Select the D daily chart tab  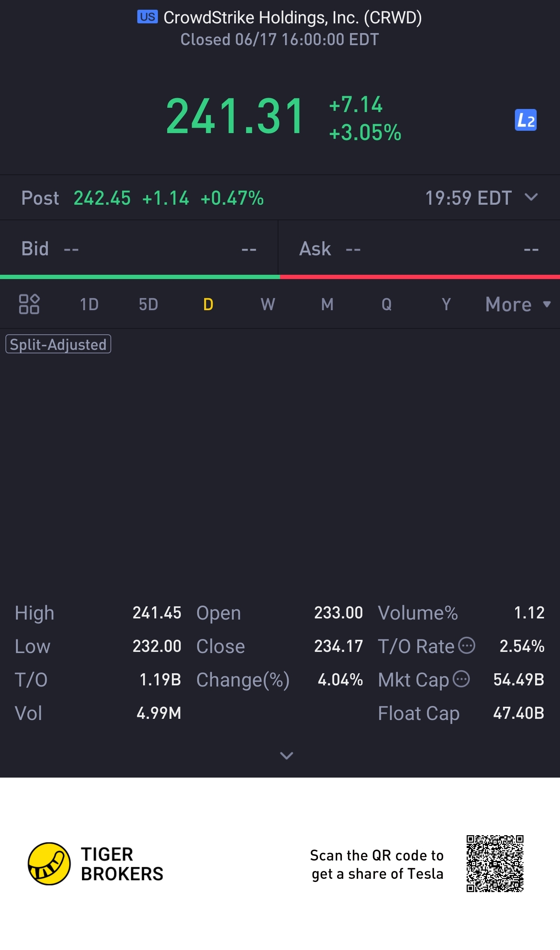(x=208, y=304)
